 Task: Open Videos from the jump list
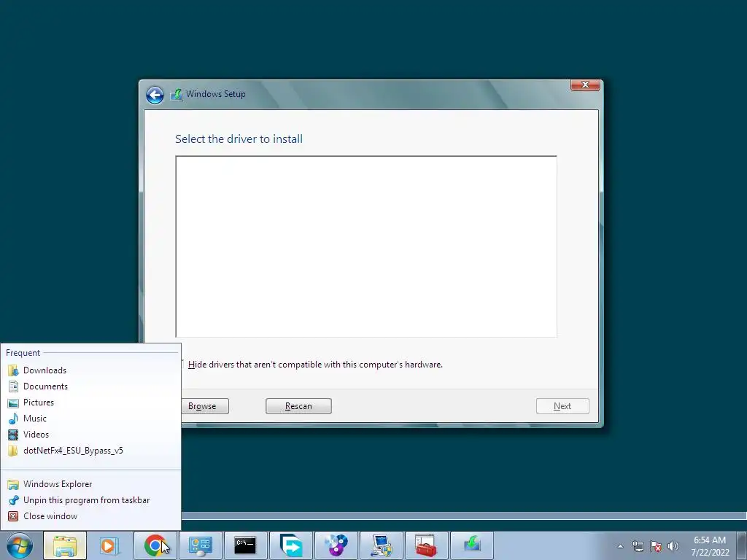pyautogui.click(x=90, y=435)
